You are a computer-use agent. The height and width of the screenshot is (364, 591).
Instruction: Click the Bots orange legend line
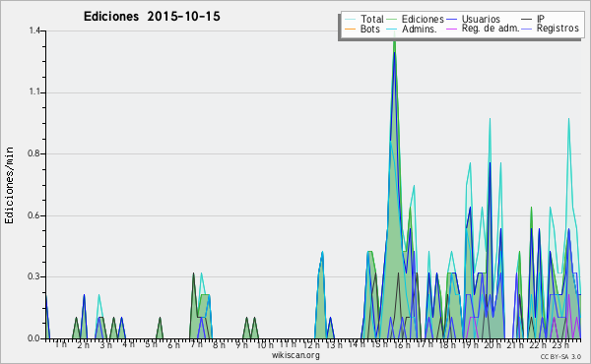point(350,29)
